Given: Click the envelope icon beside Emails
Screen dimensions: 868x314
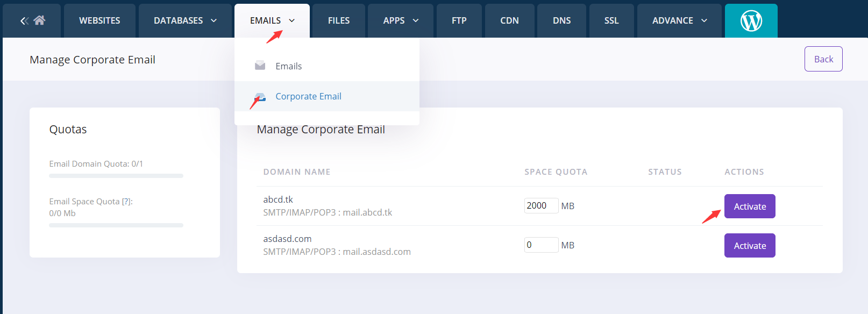Looking at the screenshot, I should (260, 66).
